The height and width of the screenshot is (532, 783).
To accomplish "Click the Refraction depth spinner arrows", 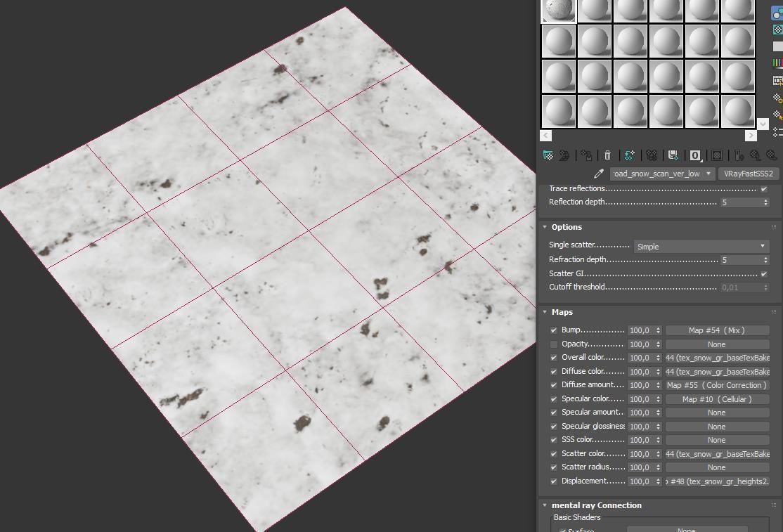I will coord(765,260).
